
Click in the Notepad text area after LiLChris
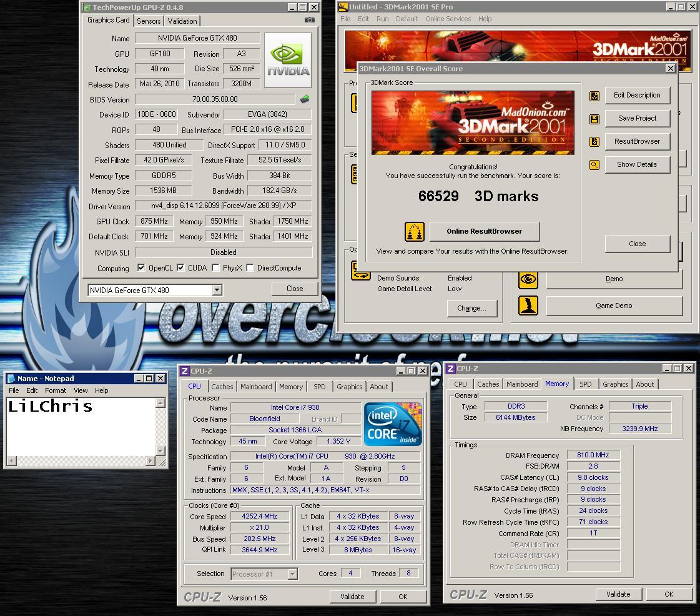point(95,407)
